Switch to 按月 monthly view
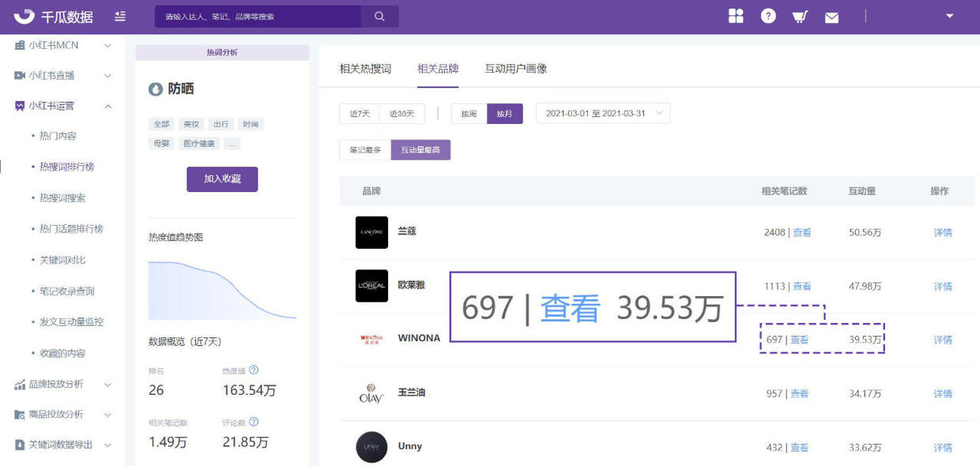 (x=504, y=114)
